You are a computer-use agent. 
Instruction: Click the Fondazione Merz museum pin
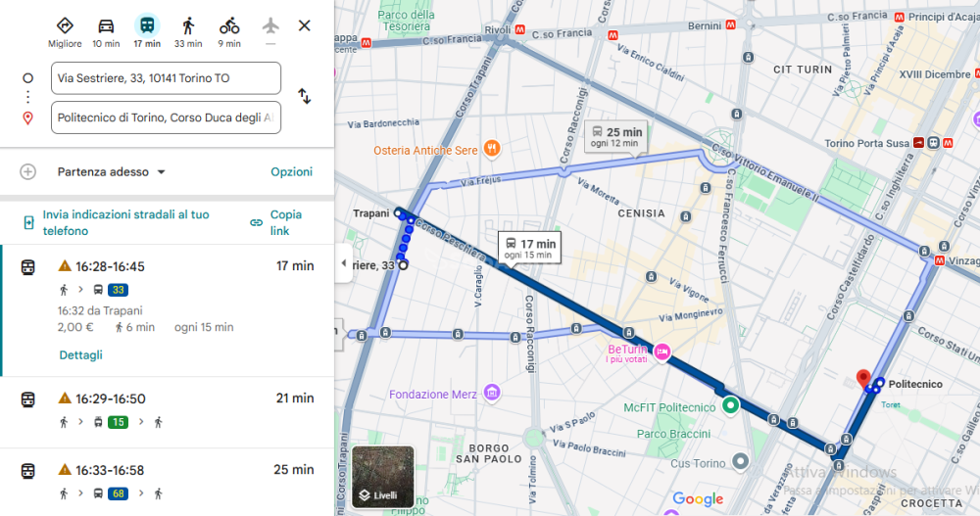point(493,393)
